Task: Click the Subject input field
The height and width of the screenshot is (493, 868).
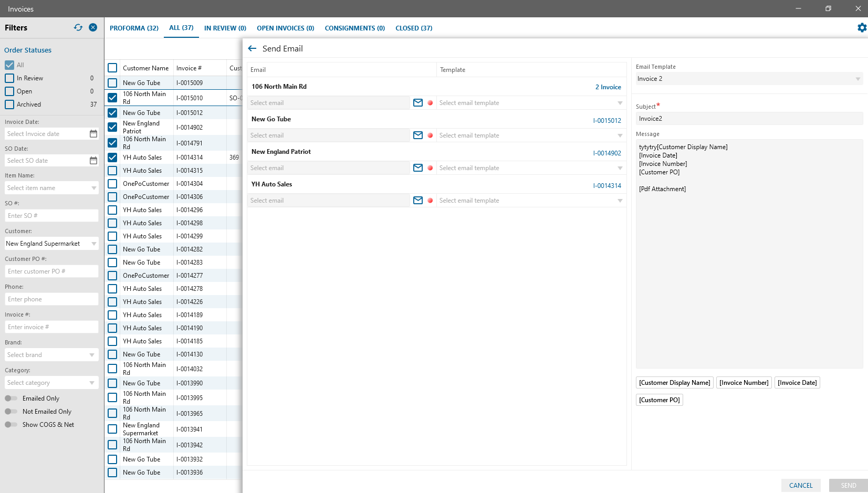Action: click(749, 119)
